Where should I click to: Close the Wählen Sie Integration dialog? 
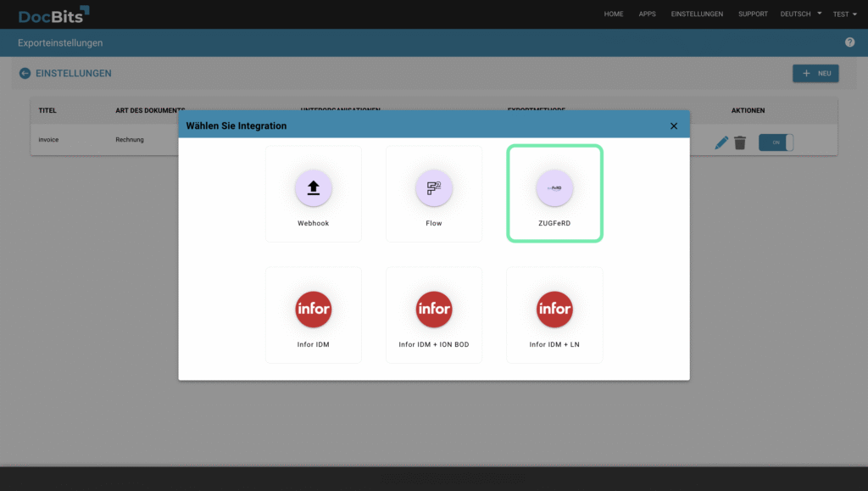[x=674, y=126]
